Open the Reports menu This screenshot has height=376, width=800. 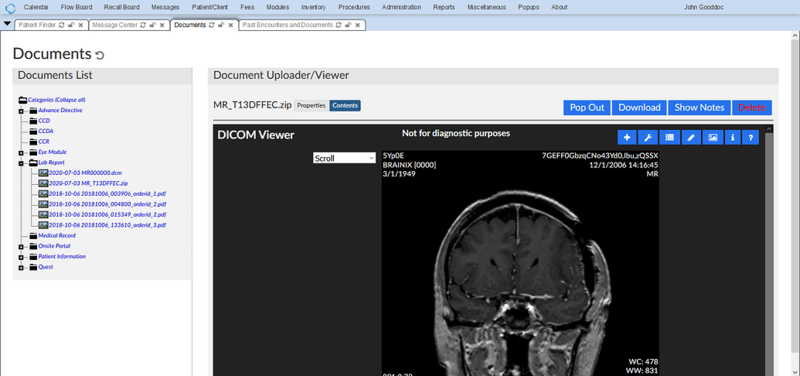coord(444,8)
